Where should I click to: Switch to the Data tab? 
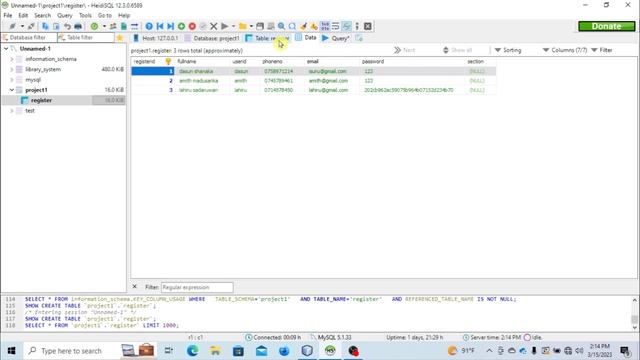pyautogui.click(x=306, y=38)
